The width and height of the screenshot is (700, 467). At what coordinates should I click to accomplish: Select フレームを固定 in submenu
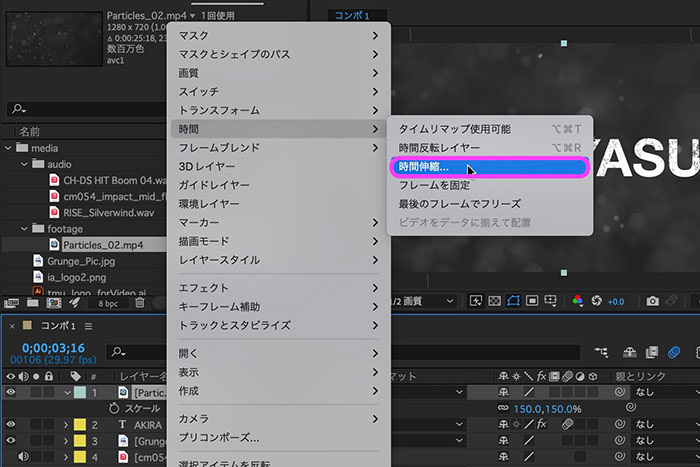[x=490, y=185]
